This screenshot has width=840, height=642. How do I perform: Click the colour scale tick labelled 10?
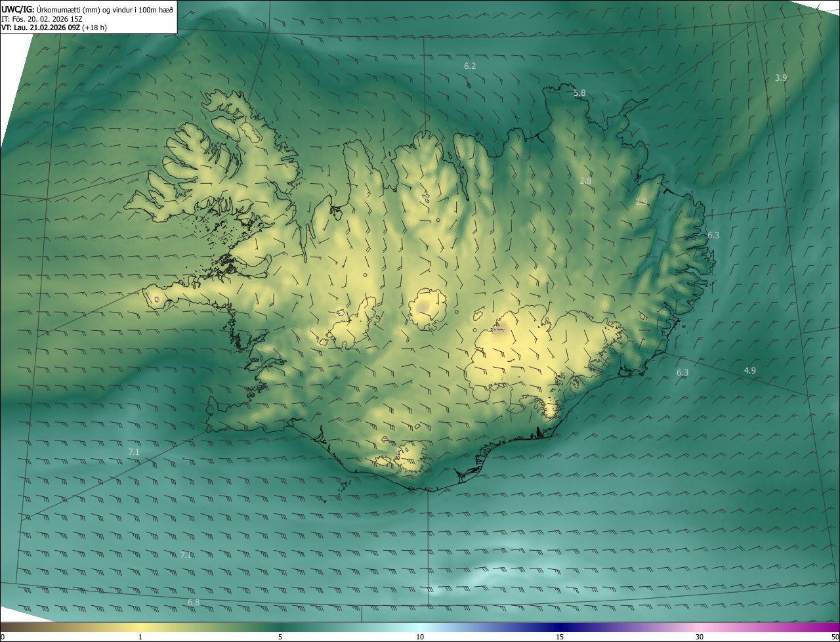tap(420, 637)
